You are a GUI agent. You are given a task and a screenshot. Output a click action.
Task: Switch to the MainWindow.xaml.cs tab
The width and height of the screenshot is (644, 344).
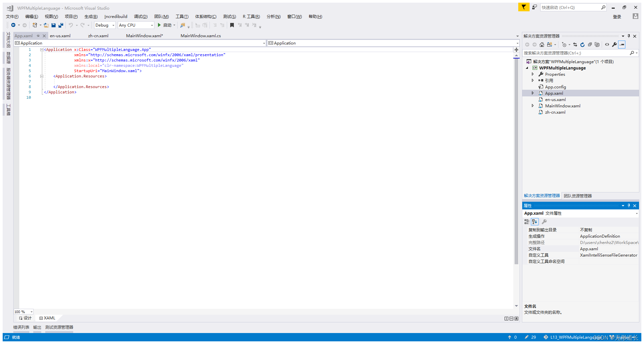point(201,36)
